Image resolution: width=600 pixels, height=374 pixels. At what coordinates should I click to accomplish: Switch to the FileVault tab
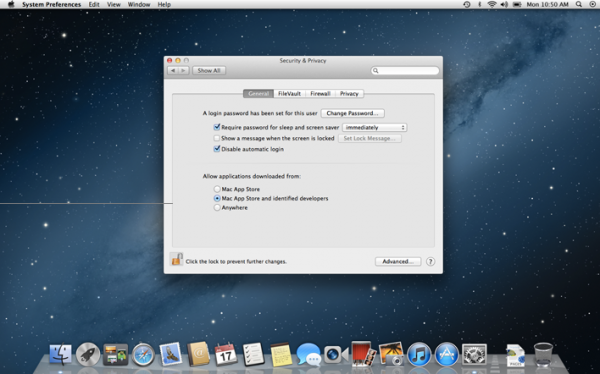click(x=289, y=93)
